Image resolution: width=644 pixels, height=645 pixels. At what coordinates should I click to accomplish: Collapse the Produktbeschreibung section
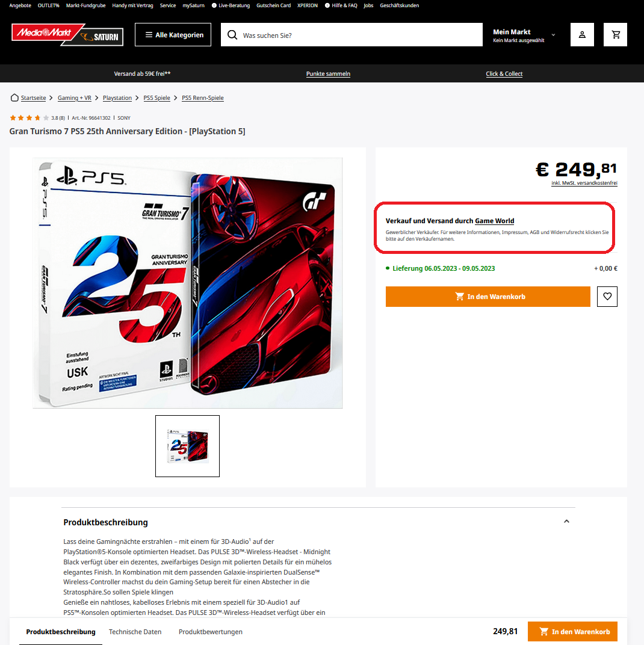pos(566,521)
